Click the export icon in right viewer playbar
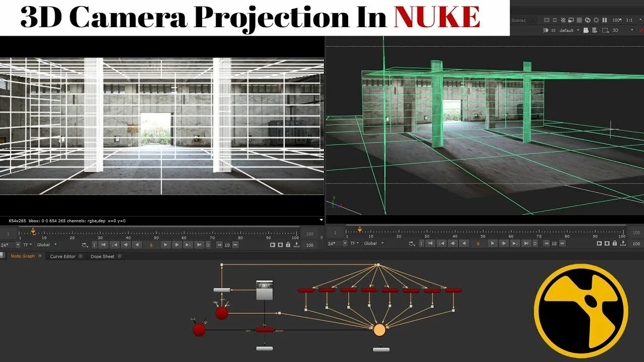 point(623,243)
